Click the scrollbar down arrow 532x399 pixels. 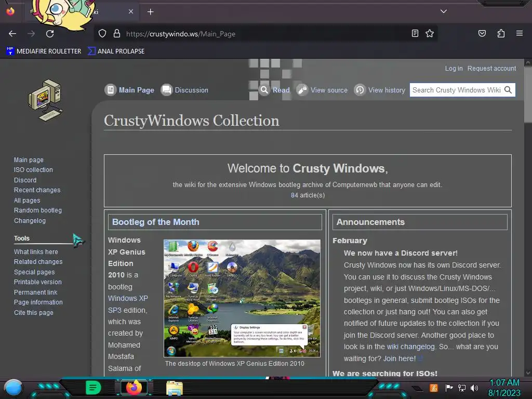(528, 373)
